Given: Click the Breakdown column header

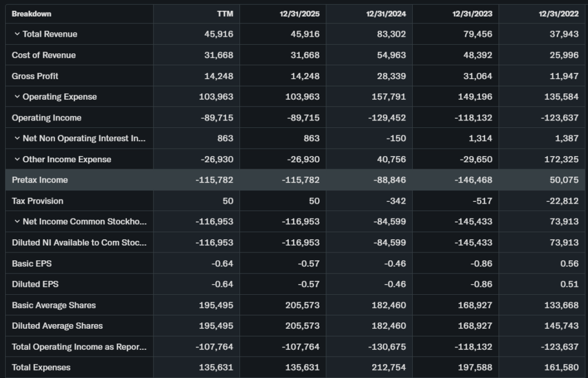Looking at the screenshot, I should (x=32, y=14).
